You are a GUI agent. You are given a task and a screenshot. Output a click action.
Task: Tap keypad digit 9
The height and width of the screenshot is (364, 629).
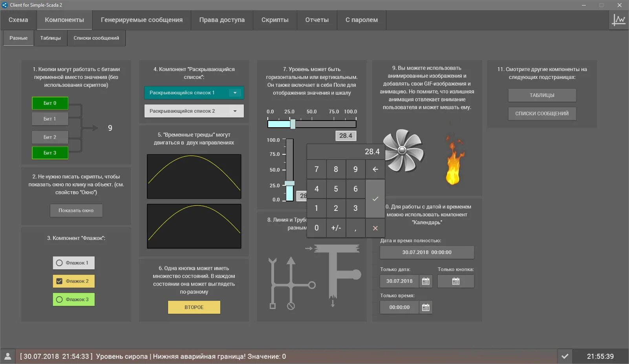pos(356,169)
